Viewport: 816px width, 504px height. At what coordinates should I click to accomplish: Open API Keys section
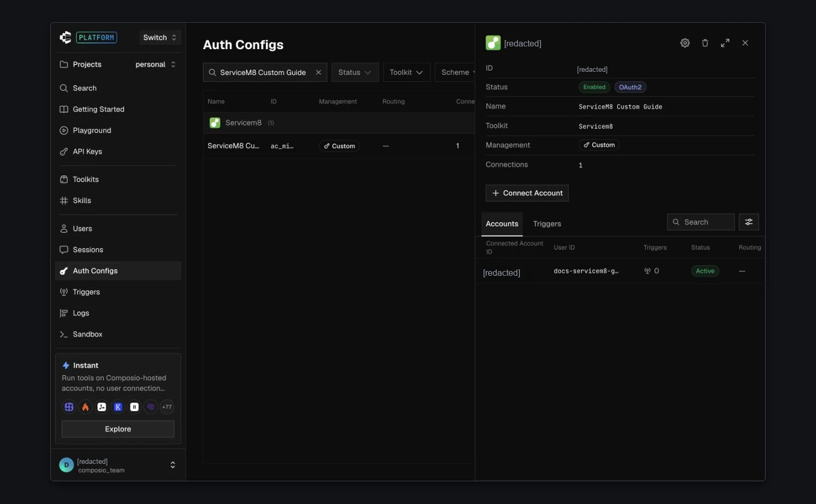point(118,152)
